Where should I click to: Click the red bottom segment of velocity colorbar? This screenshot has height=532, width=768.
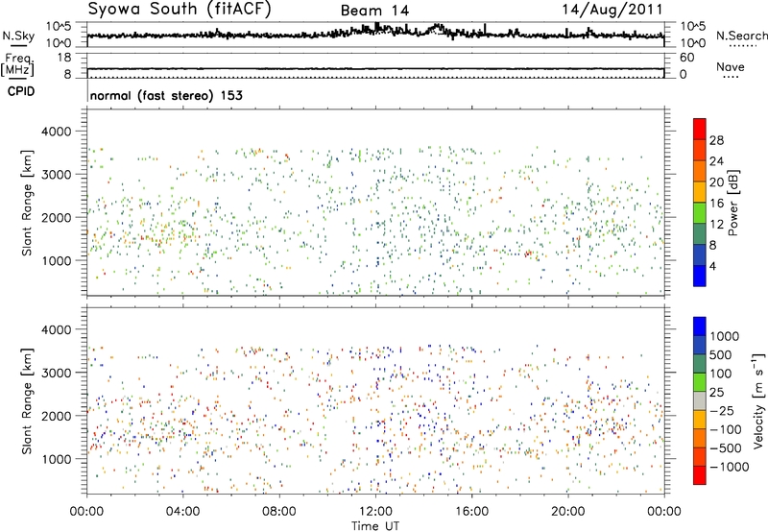click(x=700, y=475)
